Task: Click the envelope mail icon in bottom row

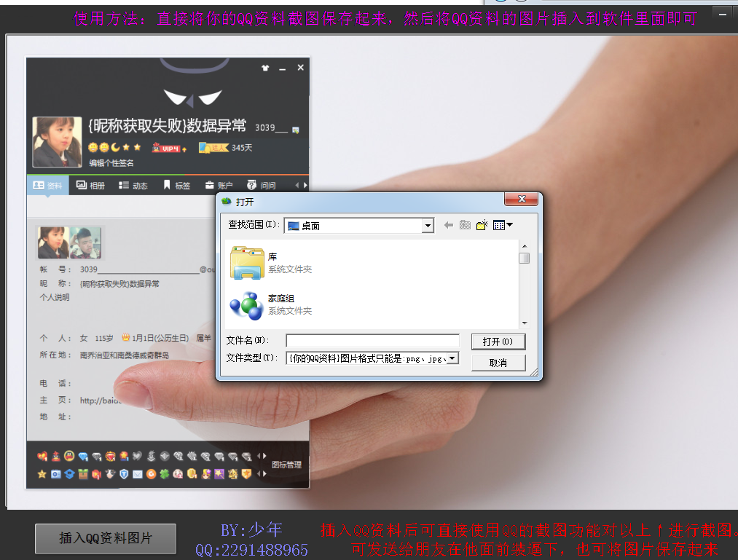Action: [138, 474]
